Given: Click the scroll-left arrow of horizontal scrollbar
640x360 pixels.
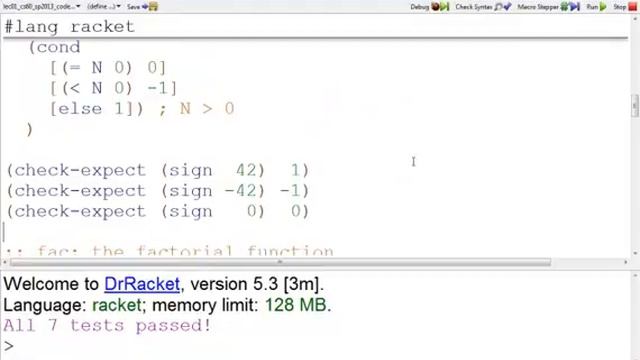Looking at the screenshot, I should [x=5, y=262].
